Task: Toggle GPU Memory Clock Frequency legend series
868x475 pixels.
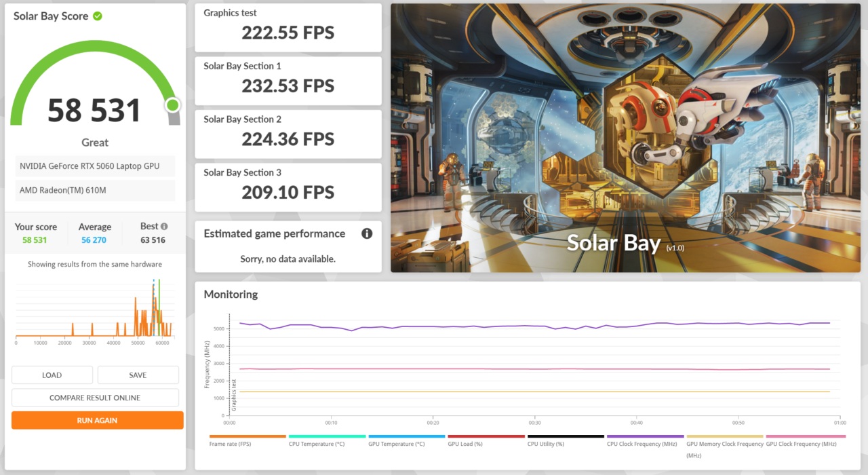Action: point(724,446)
